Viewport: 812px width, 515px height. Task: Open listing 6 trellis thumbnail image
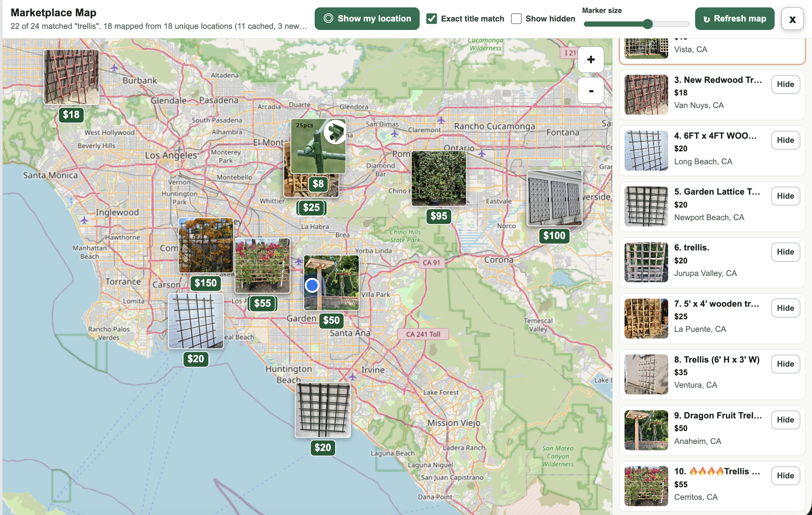[x=646, y=262]
